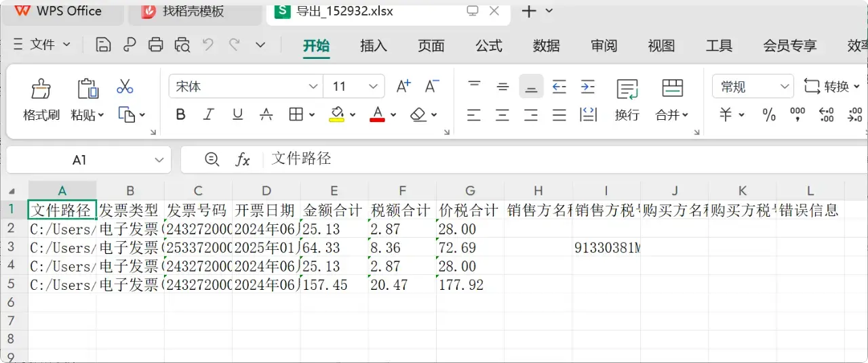The image size is (868, 363).
Task: Click the Redo arrow
Action: [x=235, y=45]
